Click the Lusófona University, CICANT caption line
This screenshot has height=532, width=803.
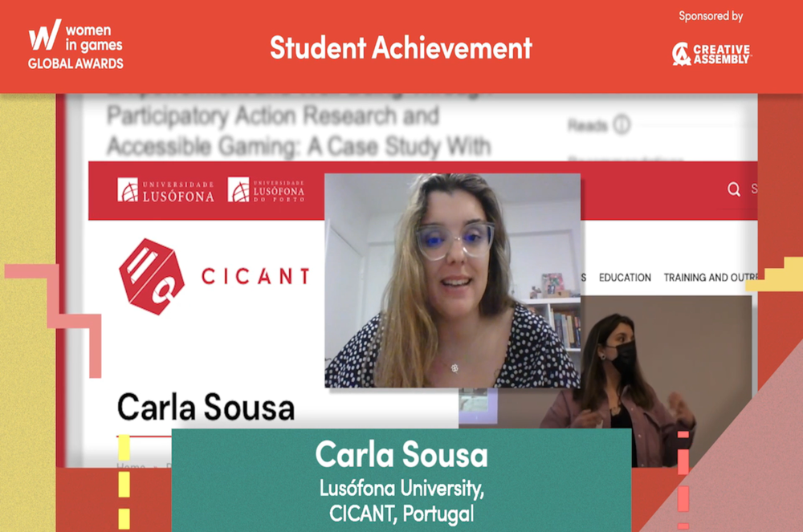401,488
